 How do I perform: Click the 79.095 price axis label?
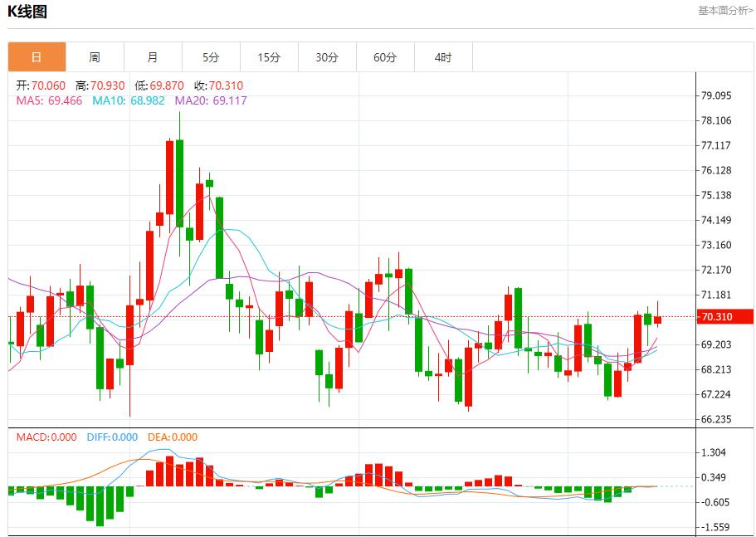pyautogui.click(x=716, y=95)
